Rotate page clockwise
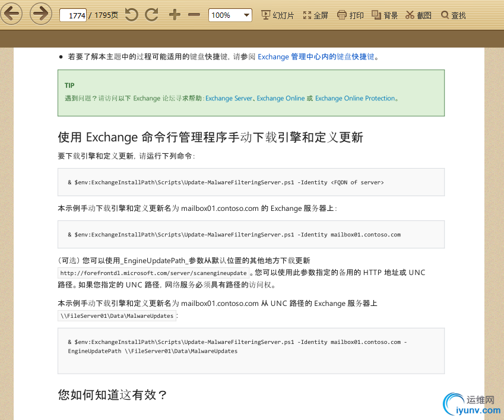Screen dimensions: 504x420 click(x=152, y=15)
